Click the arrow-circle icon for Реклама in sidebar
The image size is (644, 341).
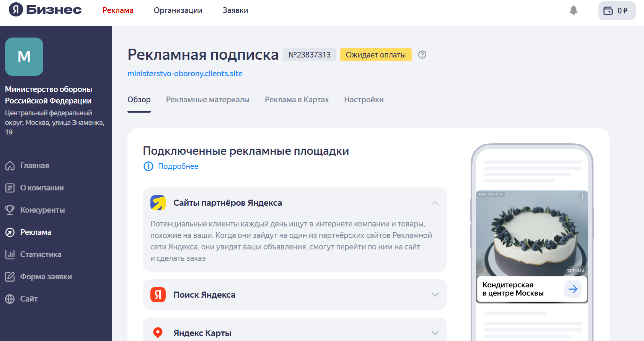10,232
